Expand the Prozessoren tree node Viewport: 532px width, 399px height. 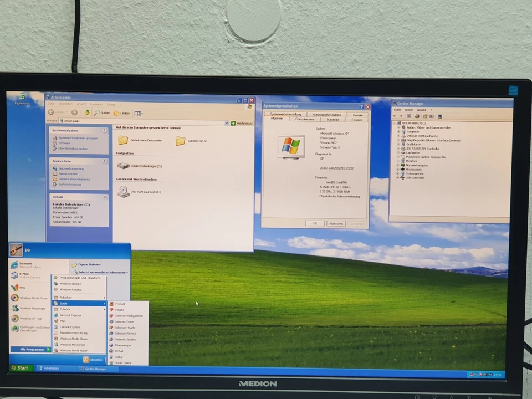point(398,170)
